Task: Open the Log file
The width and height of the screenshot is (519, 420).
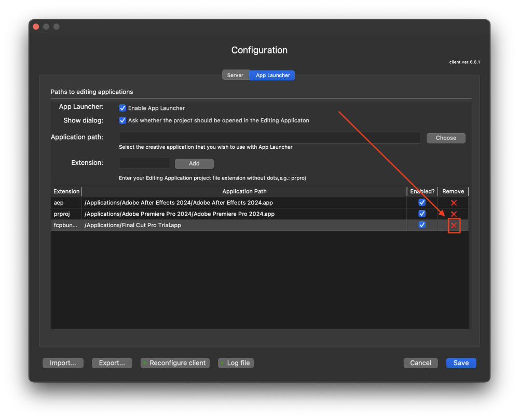Action: (x=236, y=363)
